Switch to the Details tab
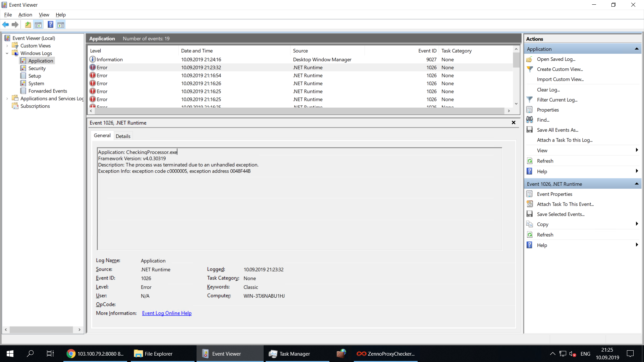 pos(123,136)
